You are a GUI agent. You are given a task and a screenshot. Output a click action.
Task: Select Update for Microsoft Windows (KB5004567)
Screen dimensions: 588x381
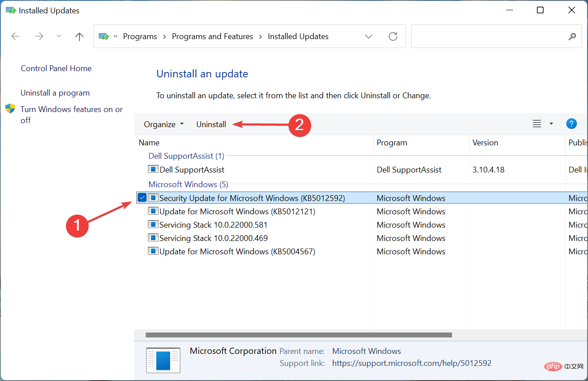tap(361, 252)
